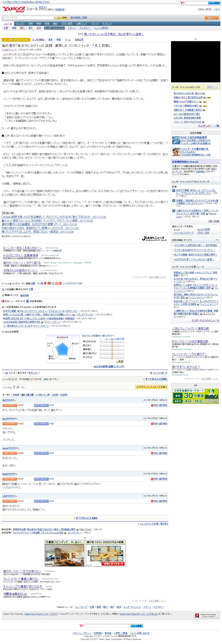The image size is (222, 644).
Task: Click 私はそう思わない on iki***** comment
Action: point(41,405)
